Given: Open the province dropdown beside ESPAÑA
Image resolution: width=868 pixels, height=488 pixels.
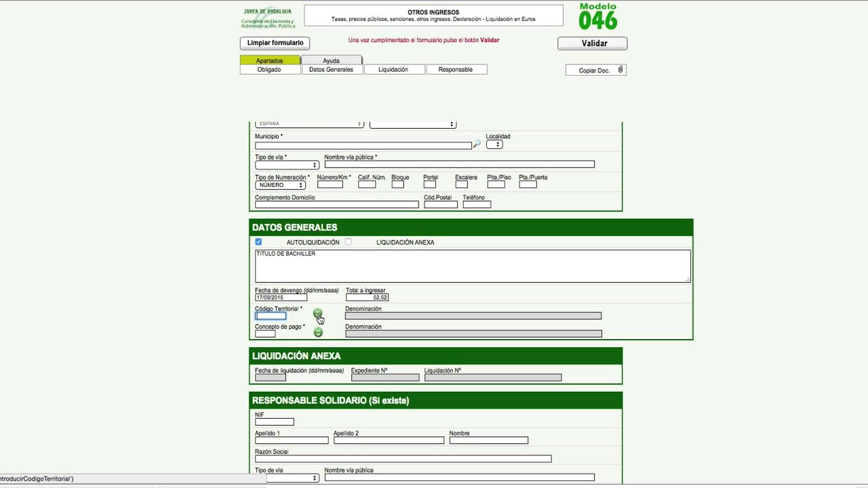Looking at the screenshot, I should pyautogui.click(x=412, y=124).
